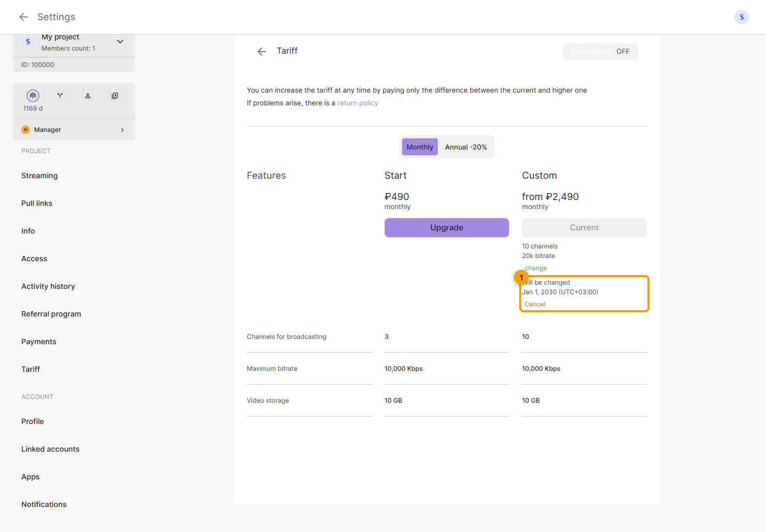This screenshot has width=766, height=532.
Task: Click the ₽490 Start plan price
Action: coord(397,197)
